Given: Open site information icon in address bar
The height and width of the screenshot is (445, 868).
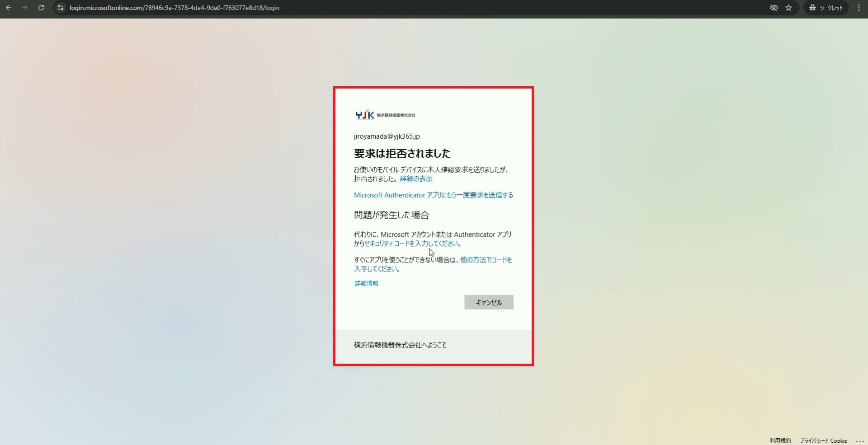Looking at the screenshot, I should point(61,8).
